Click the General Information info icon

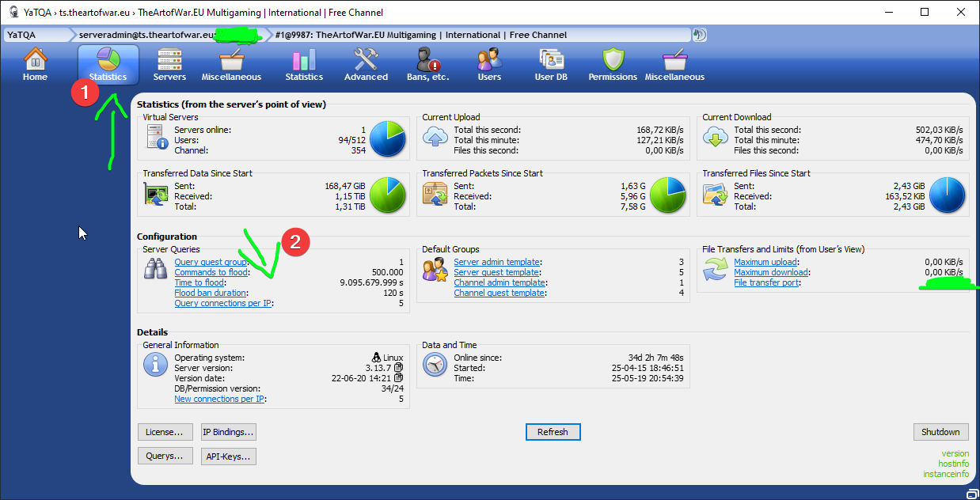point(156,365)
